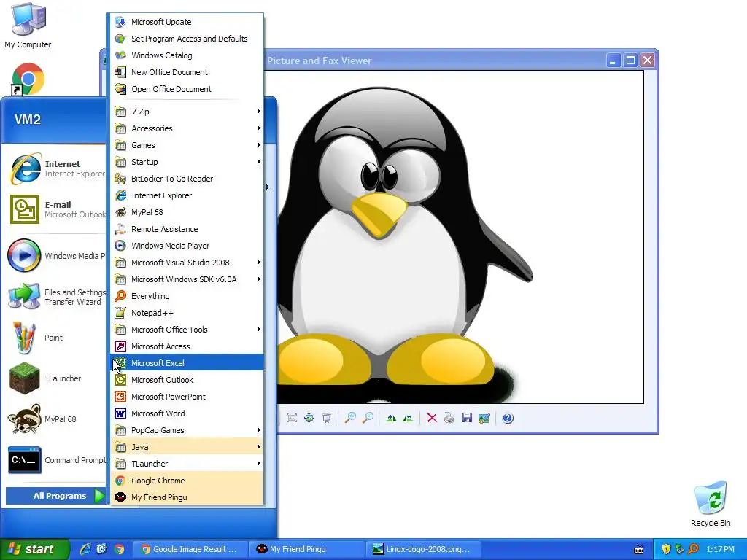Click the All Programs button

pos(55,496)
